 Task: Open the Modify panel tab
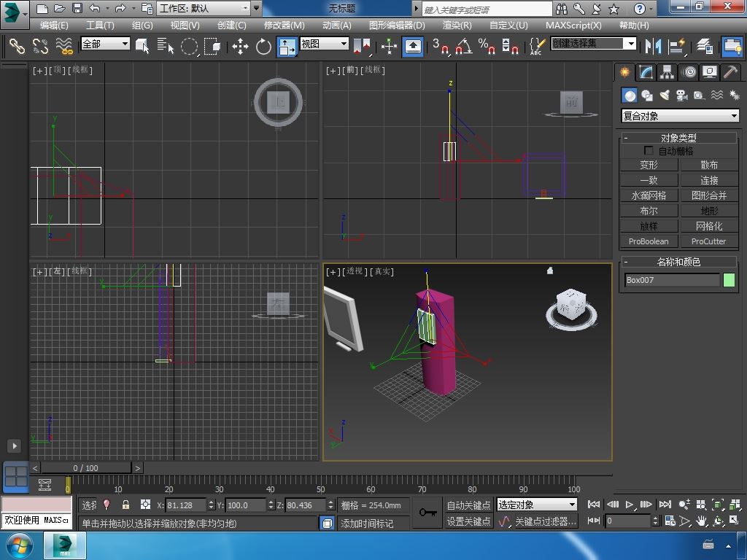pyautogui.click(x=646, y=72)
